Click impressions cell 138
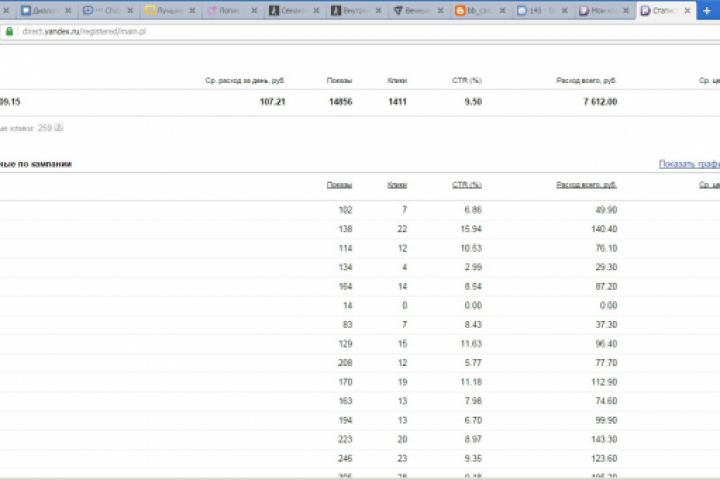 coord(345,229)
